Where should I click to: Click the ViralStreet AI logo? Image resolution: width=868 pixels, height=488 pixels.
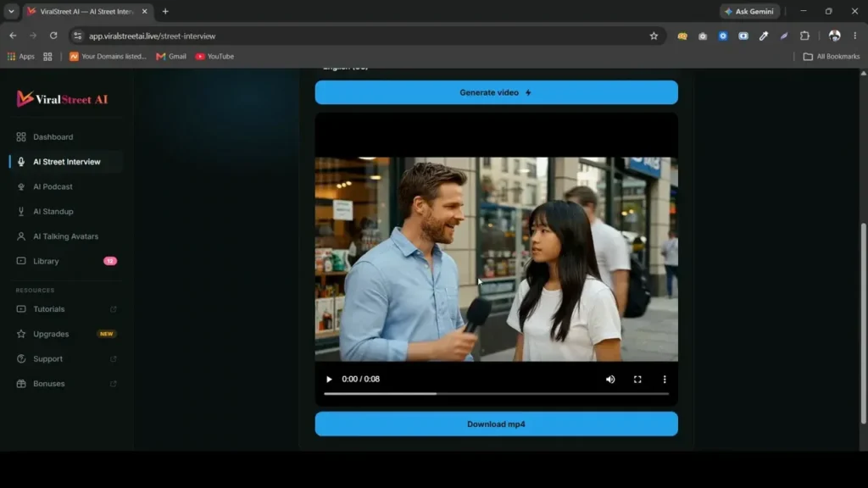click(62, 99)
